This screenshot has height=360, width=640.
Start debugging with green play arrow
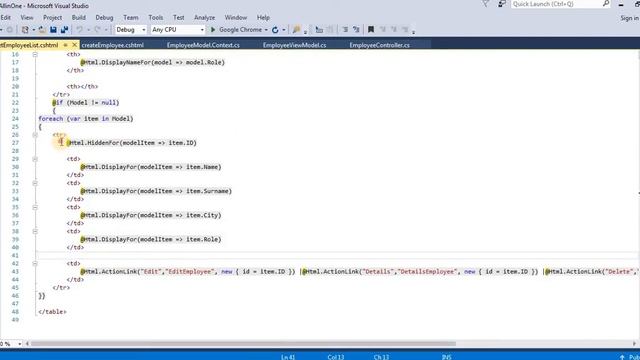(213, 30)
